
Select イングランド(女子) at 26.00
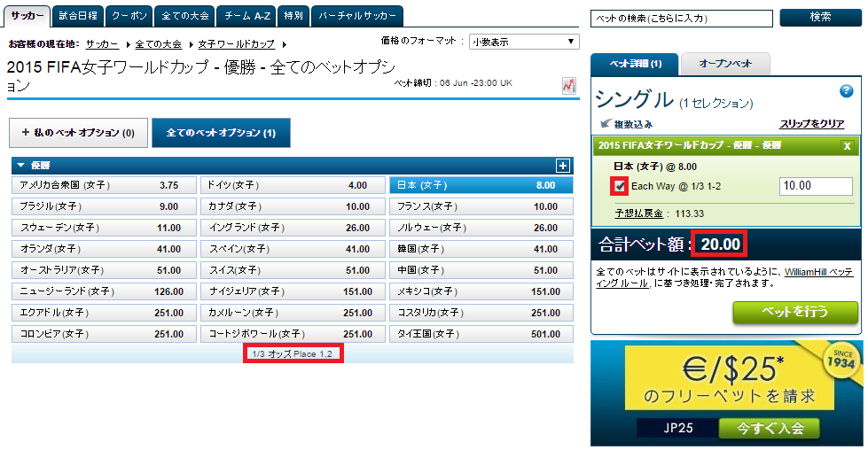293,228
